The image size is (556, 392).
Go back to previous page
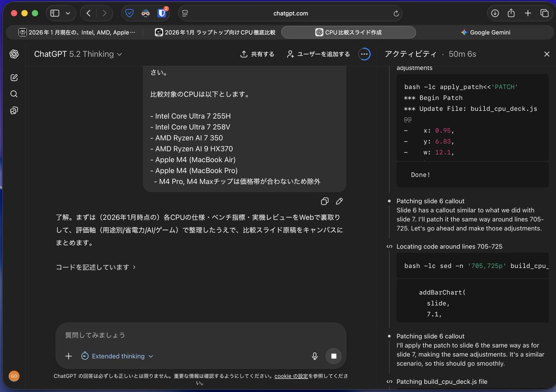click(88, 13)
